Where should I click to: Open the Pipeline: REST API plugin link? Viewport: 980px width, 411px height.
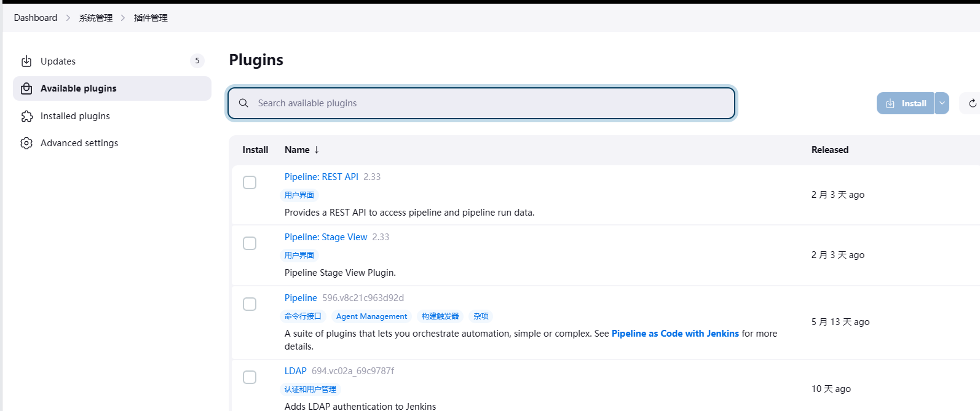click(x=322, y=177)
